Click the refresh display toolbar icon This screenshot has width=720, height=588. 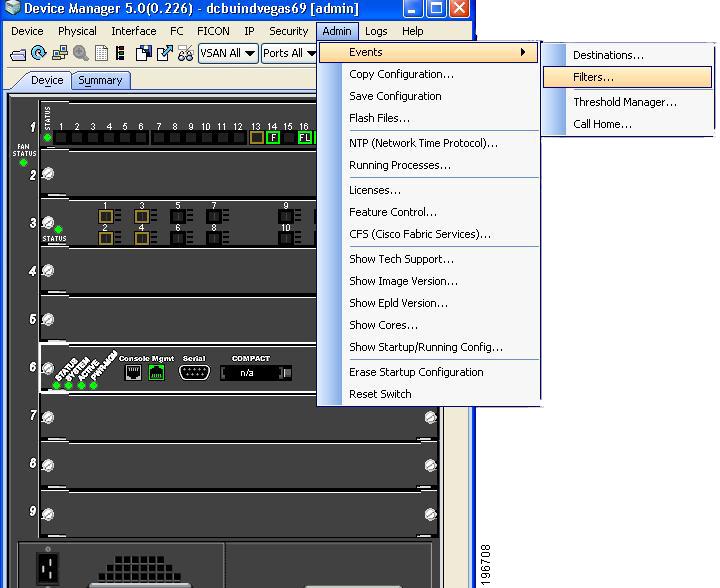click(x=38, y=53)
